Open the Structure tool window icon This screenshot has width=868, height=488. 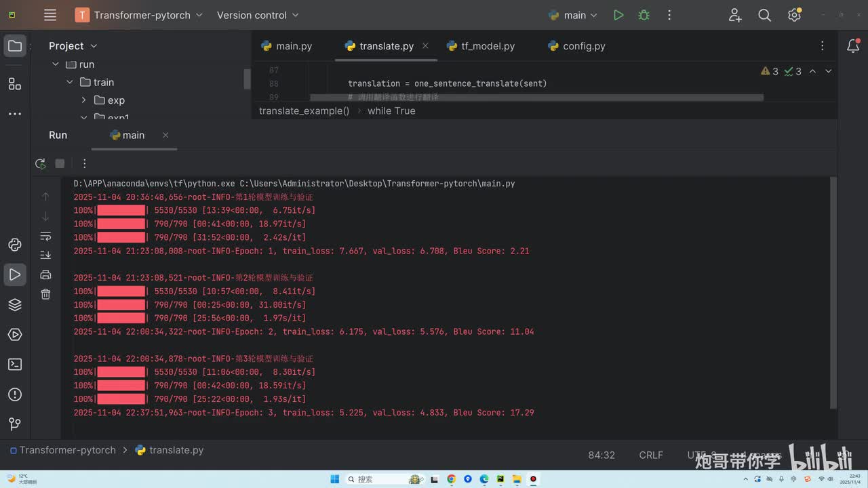15,84
